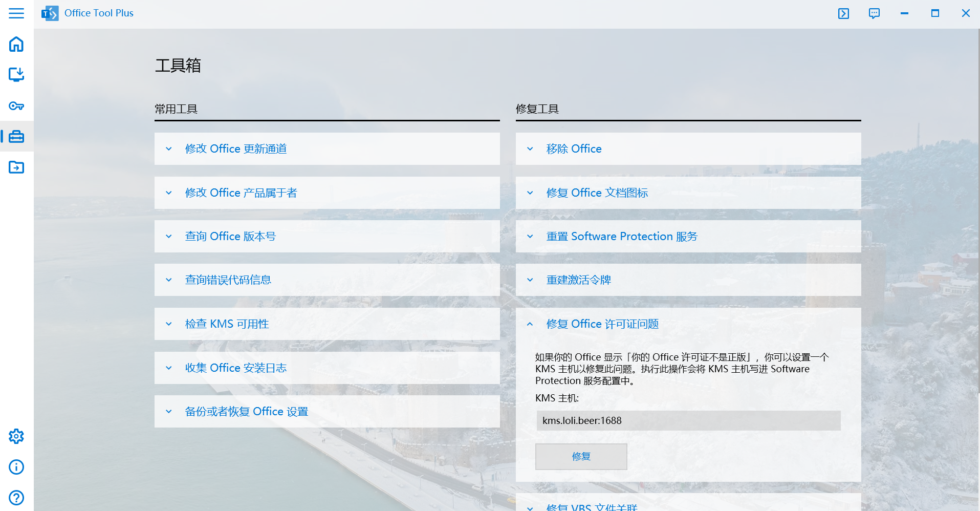This screenshot has height=511, width=980.
Task: Collapse chevron for 修复 Office 许可证问题
Action: pyautogui.click(x=530, y=324)
